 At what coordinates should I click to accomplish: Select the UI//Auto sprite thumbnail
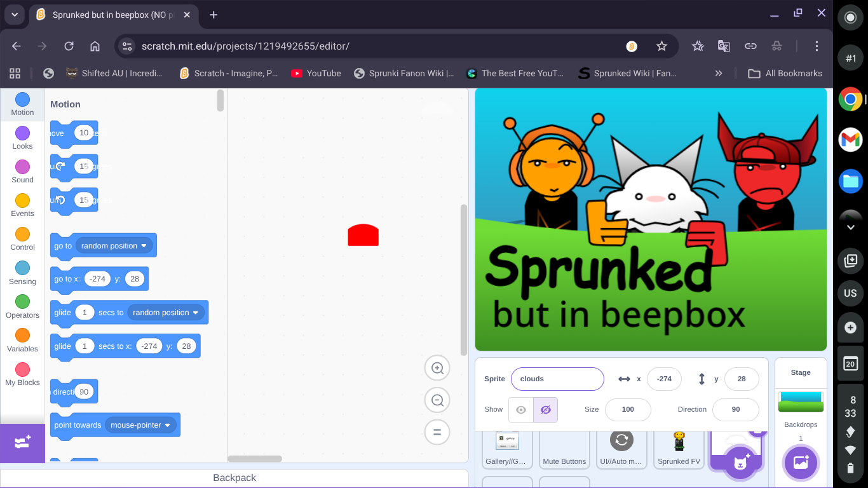(x=621, y=449)
